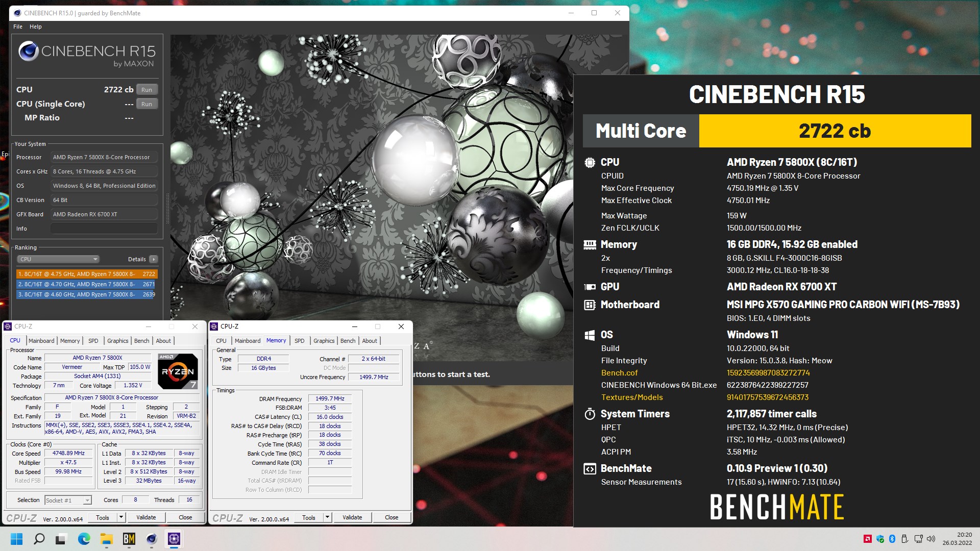Viewport: 980px width, 551px height.
Task: Click Close button in left CPU-Z footer
Action: [185, 517]
